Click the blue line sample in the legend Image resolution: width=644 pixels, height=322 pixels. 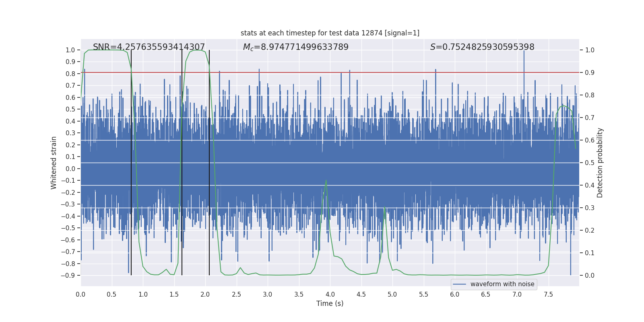(x=460, y=284)
